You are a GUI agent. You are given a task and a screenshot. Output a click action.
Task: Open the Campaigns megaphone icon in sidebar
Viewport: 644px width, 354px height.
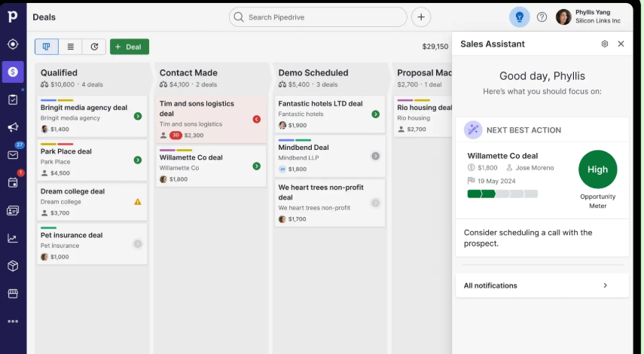pos(13,127)
